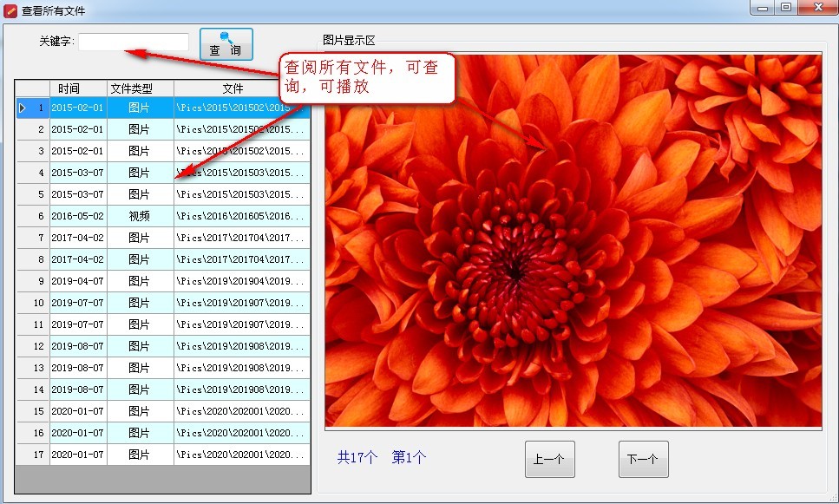
Task: Select row 14 date 2019-08-07
Action: pos(78,389)
